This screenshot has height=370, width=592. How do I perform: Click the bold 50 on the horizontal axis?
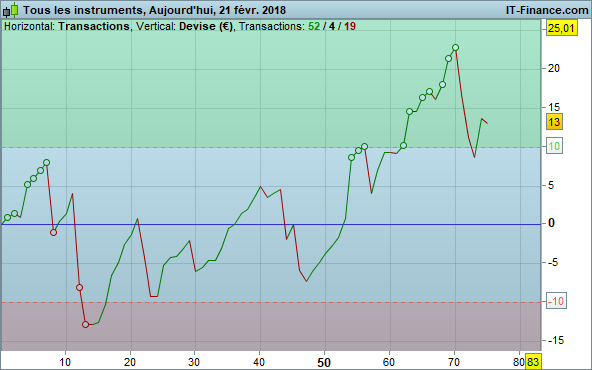tap(324, 362)
